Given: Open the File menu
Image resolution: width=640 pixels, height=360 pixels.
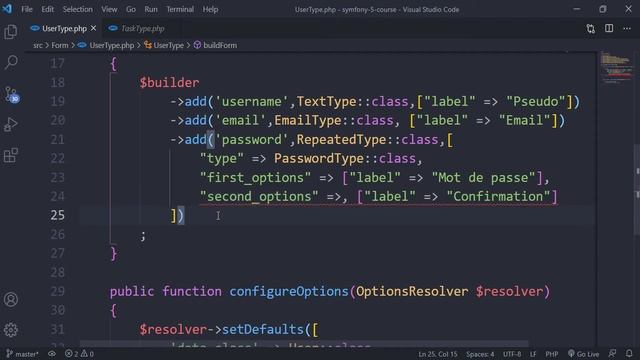Looking at the screenshot, I should click(x=27, y=9).
